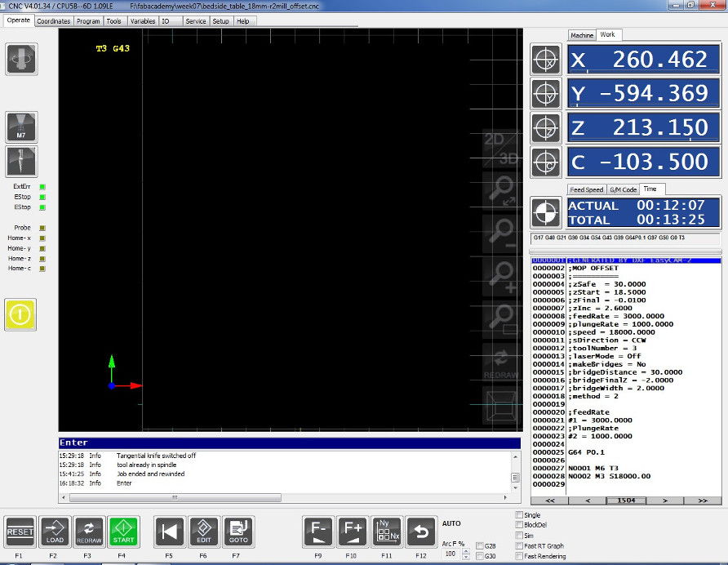Open the Nx Ny nesting button
728x565 pixels.
coord(387,532)
